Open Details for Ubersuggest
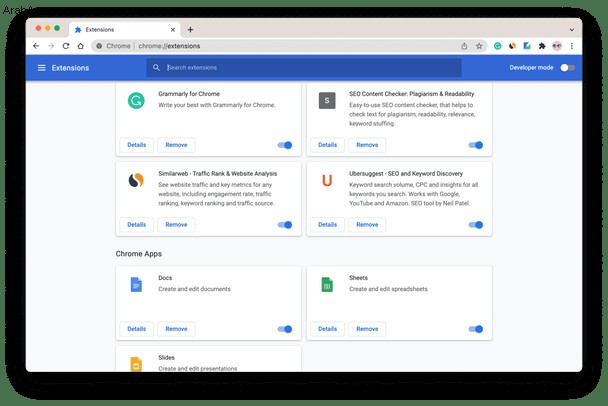 327,225
